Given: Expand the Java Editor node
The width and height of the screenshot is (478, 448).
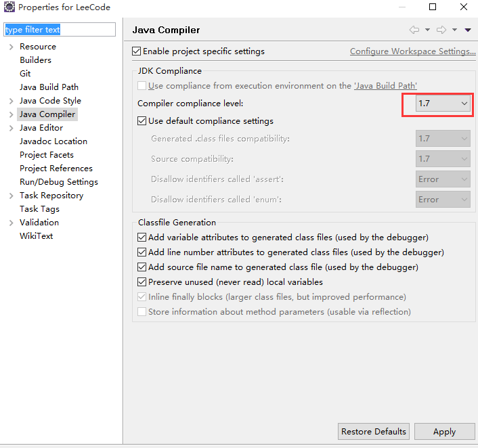Looking at the screenshot, I should (12, 128).
